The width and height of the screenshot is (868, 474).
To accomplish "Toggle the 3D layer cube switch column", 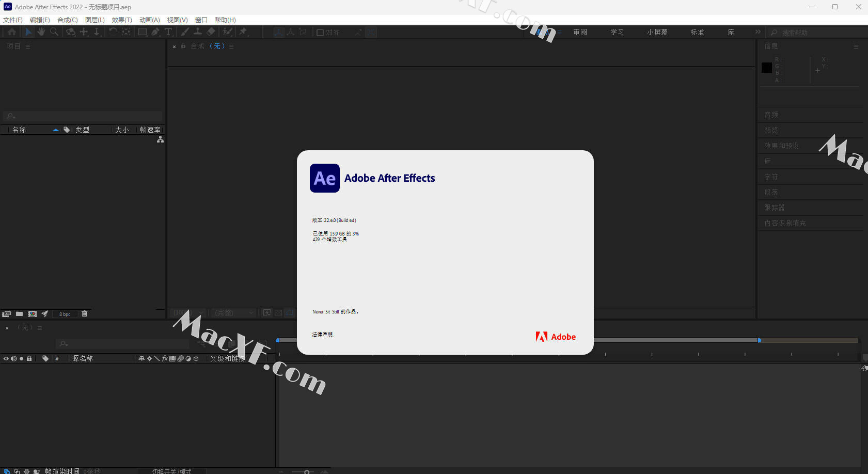I will tap(196, 358).
